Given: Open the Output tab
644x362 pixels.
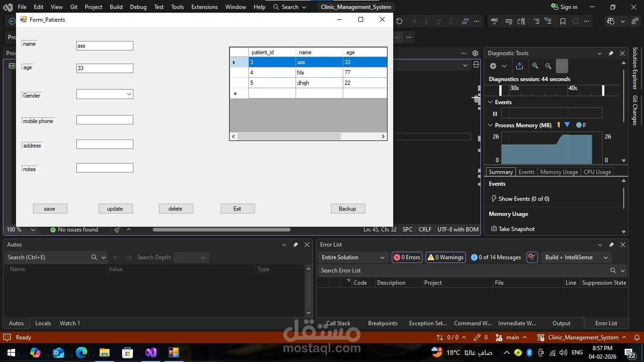Looking at the screenshot, I should click(561, 323).
